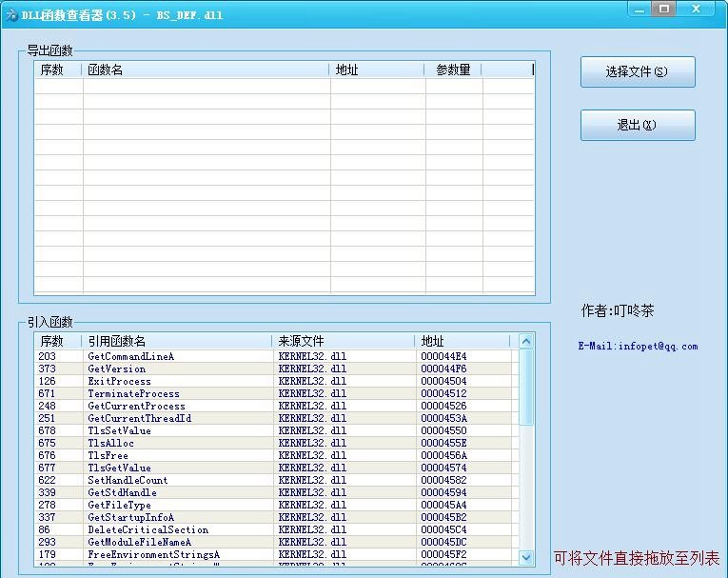
Task: Select the FreeEnvironmentStringsA row
Action: pyautogui.click(x=277, y=554)
